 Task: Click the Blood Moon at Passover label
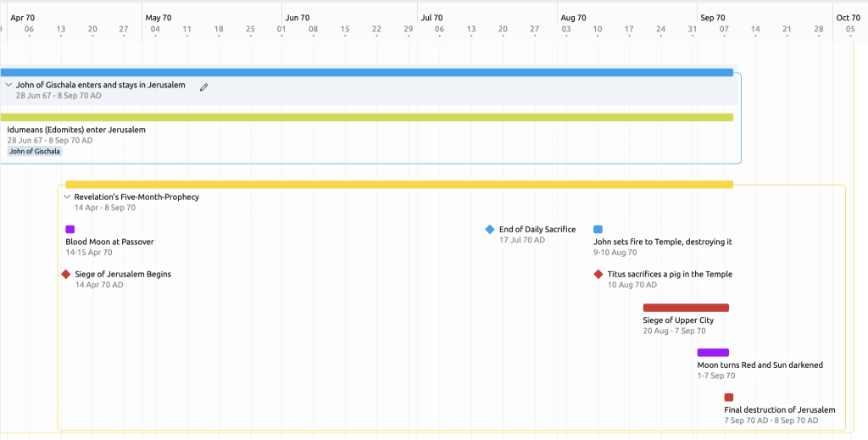point(109,242)
